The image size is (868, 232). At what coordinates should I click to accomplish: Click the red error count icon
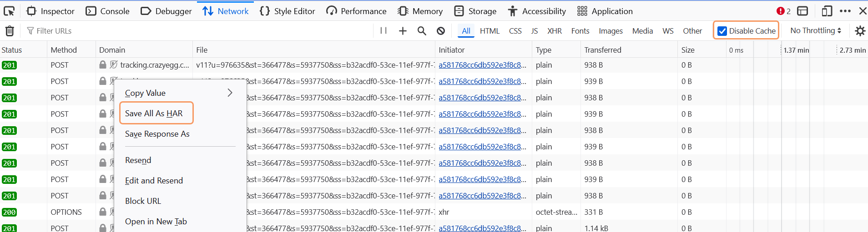point(781,11)
